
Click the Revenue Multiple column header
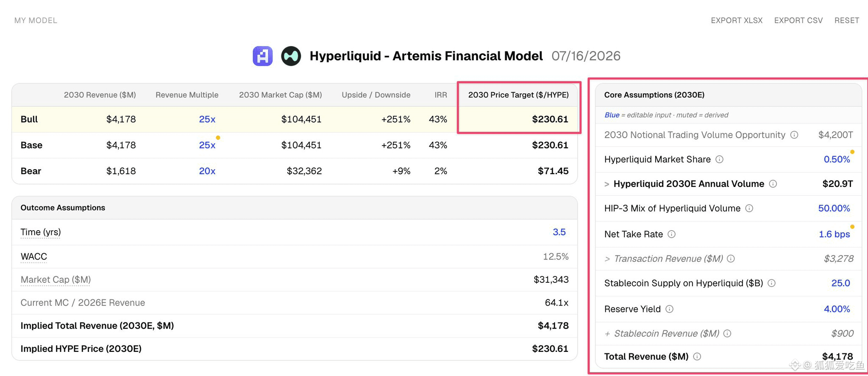187,95
